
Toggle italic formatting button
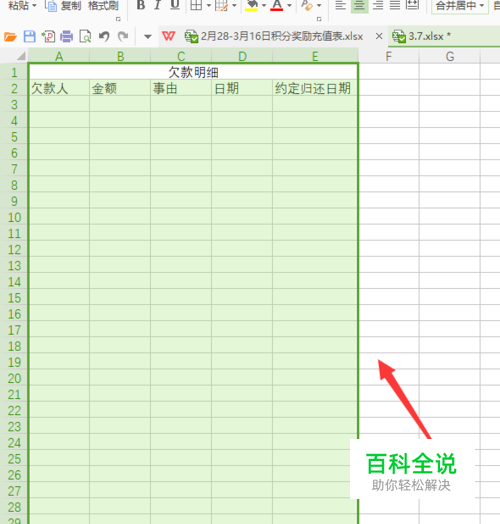tap(158, 5)
